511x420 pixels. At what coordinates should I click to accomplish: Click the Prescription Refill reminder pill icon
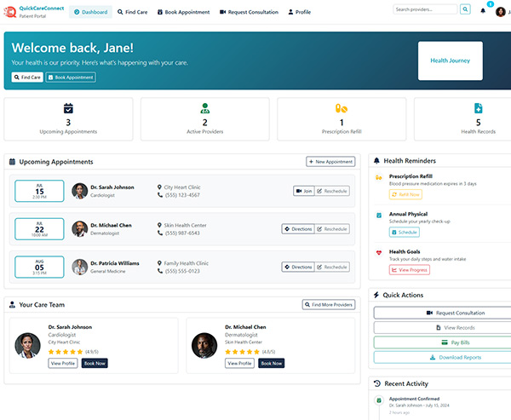coord(379,177)
